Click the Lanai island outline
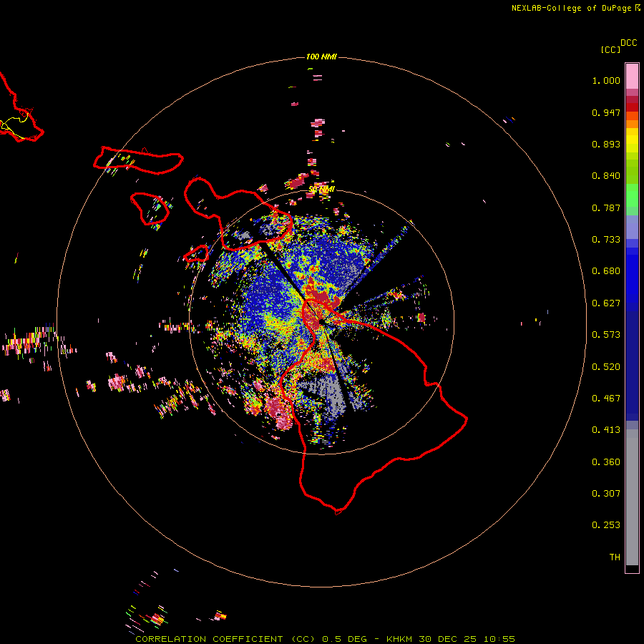This screenshot has height=644, width=644. click(150, 209)
